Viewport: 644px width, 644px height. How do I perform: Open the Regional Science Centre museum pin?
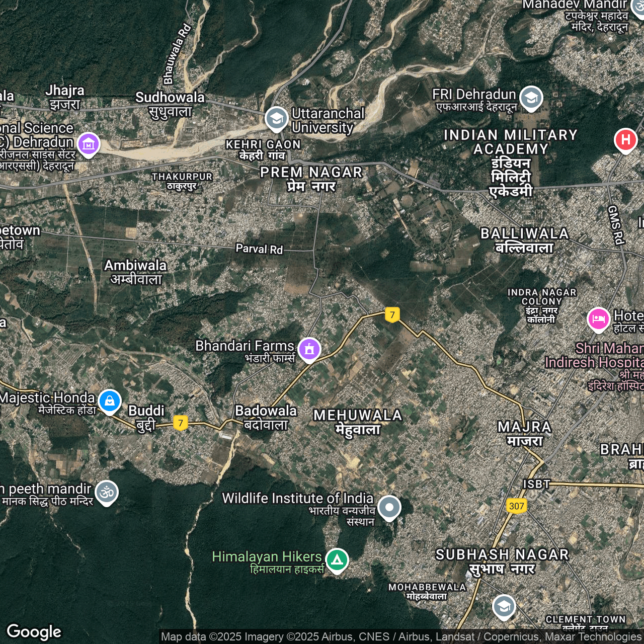coord(89,144)
